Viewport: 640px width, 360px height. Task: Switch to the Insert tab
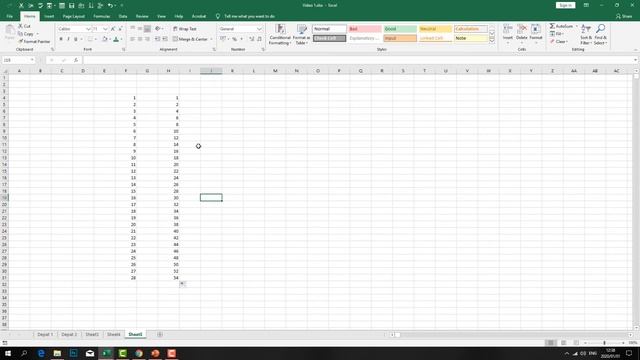coord(49,16)
